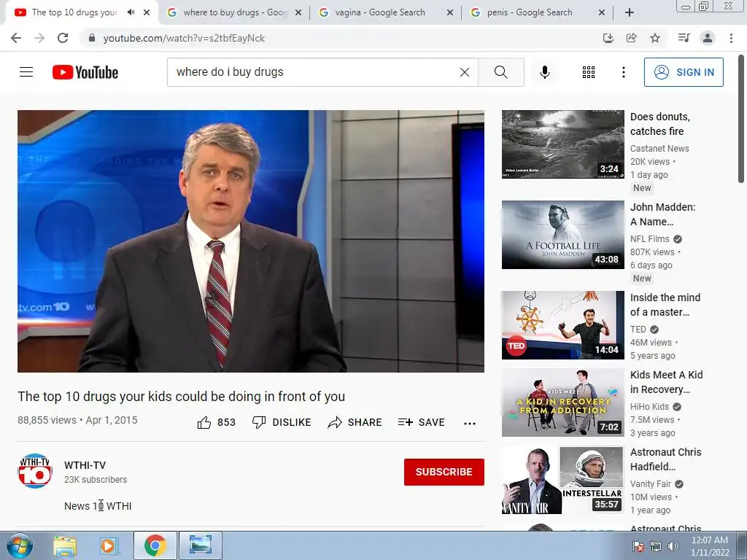Viewport: 747px width, 560px height.
Task: Open Vanity Fair Interstellar video thumbnail
Action: click(562, 480)
